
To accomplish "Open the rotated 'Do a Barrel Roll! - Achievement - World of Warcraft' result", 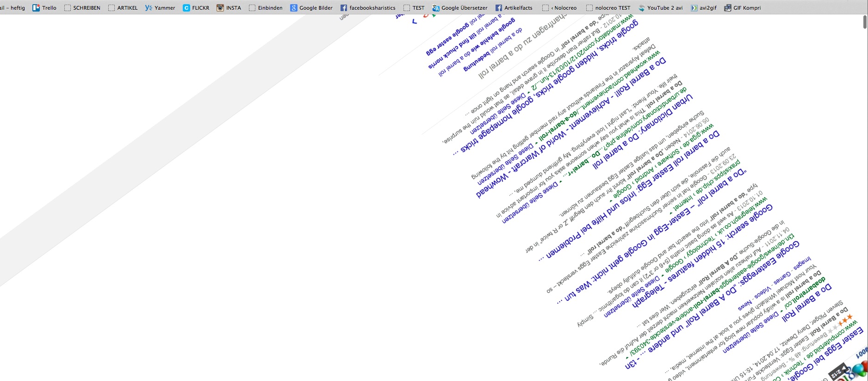I will [x=571, y=127].
